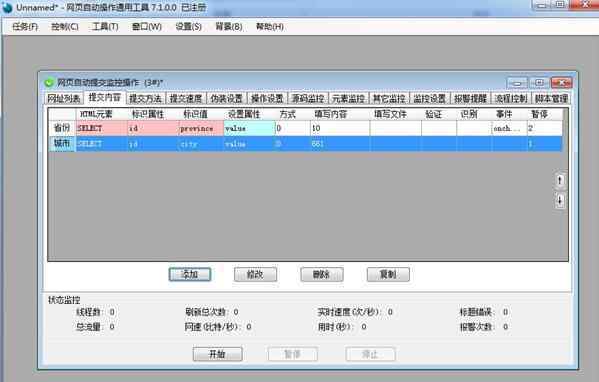Close the inner dialog with red X
This screenshot has height=382, width=599.
coord(561,83)
